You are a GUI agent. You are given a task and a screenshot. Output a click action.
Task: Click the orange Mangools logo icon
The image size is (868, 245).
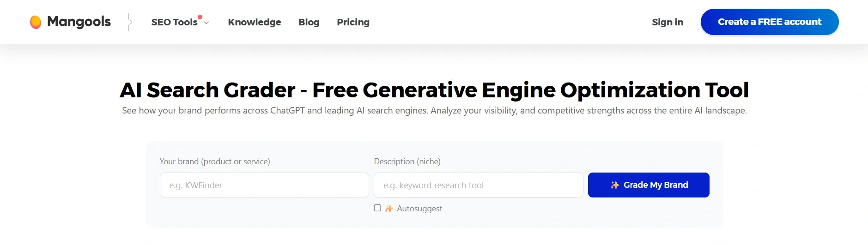pyautogui.click(x=36, y=22)
